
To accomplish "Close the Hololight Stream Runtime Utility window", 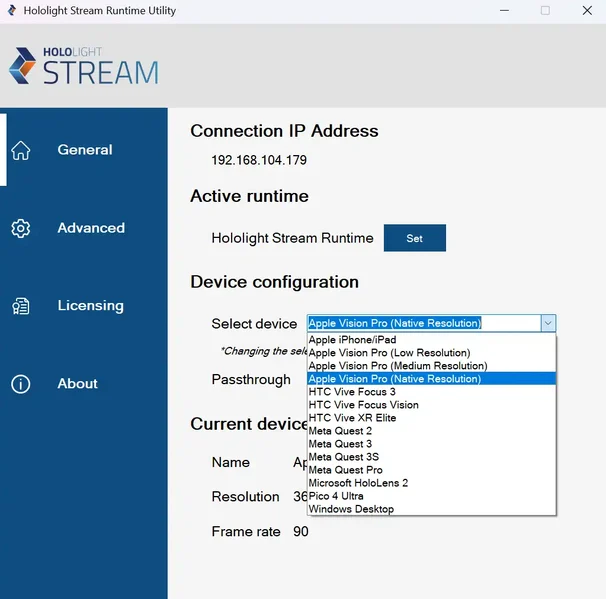I will click(587, 10).
